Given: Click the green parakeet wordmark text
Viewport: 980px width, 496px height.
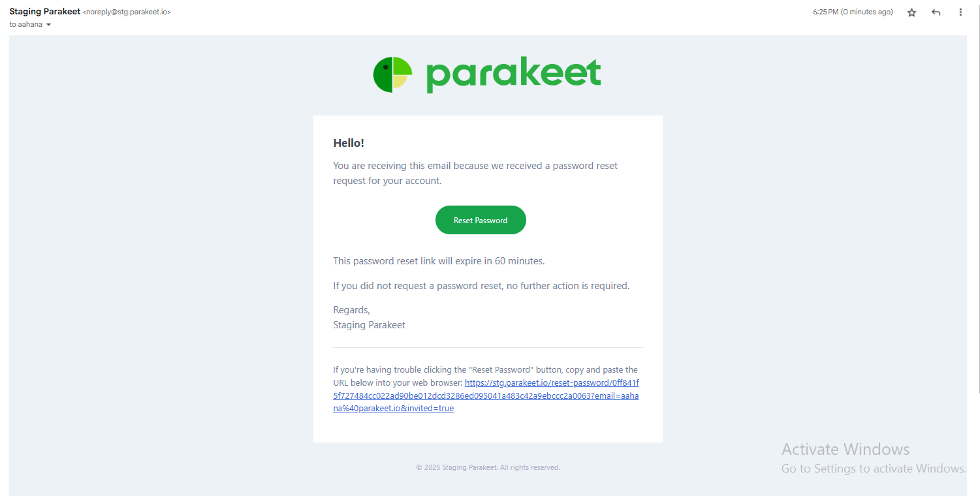Looking at the screenshot, I should (x=513, y=74).
